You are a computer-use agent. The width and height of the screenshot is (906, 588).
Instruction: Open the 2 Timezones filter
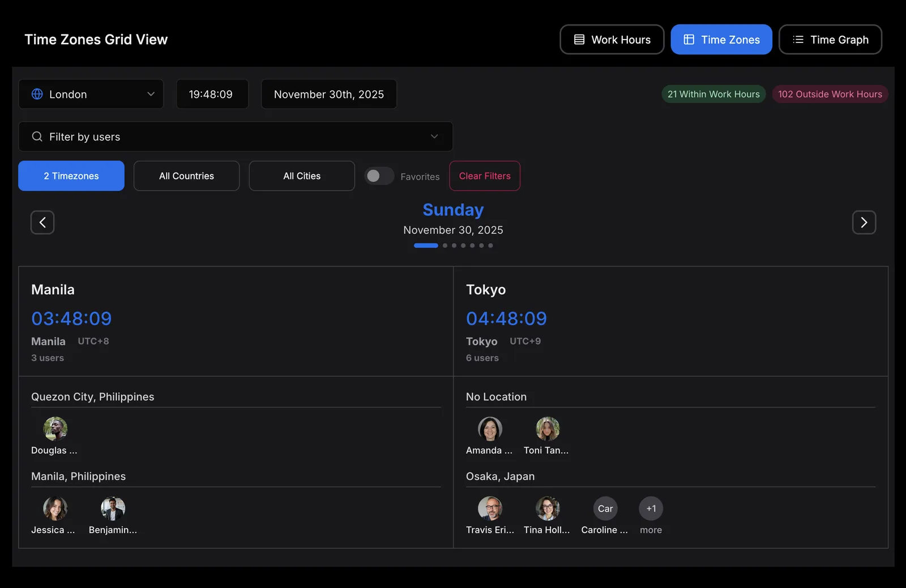71,176
